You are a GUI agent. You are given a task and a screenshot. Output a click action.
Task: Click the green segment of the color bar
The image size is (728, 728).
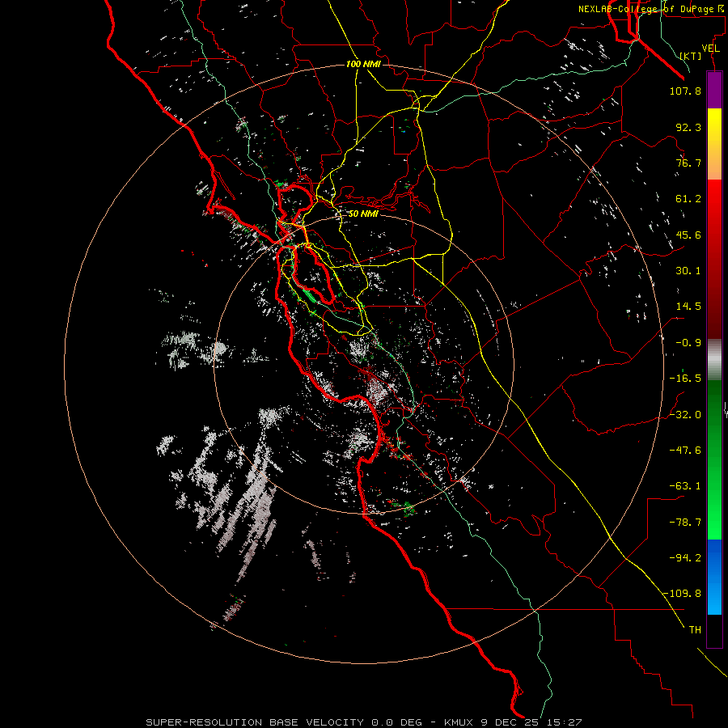(x=714, y=459)
